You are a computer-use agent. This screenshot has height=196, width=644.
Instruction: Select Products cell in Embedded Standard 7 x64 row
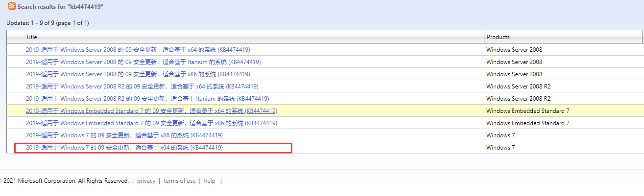[528, 111]
